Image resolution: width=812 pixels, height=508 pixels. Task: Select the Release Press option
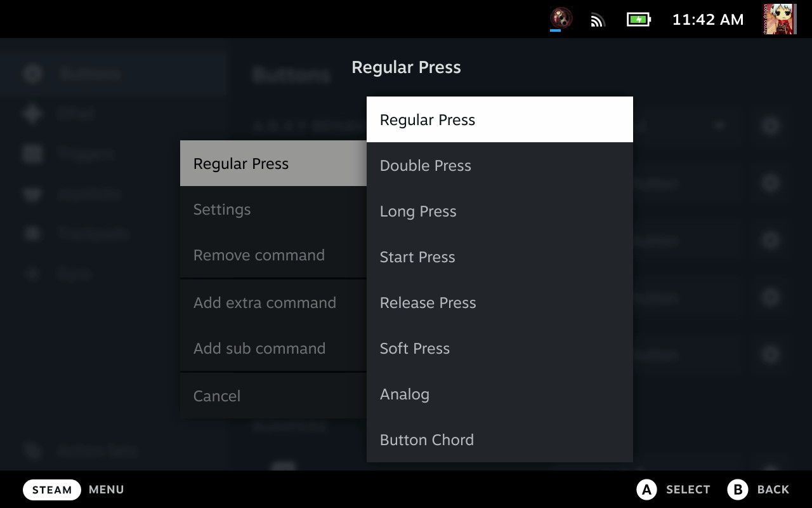point(499,303)
